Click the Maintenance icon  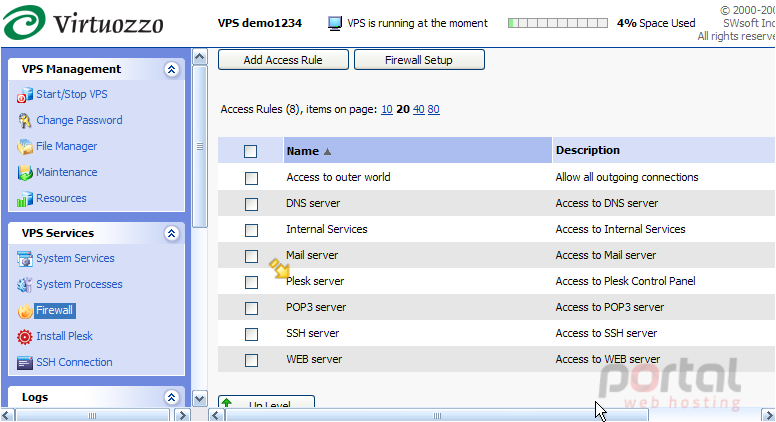click(x=25, y=173)
